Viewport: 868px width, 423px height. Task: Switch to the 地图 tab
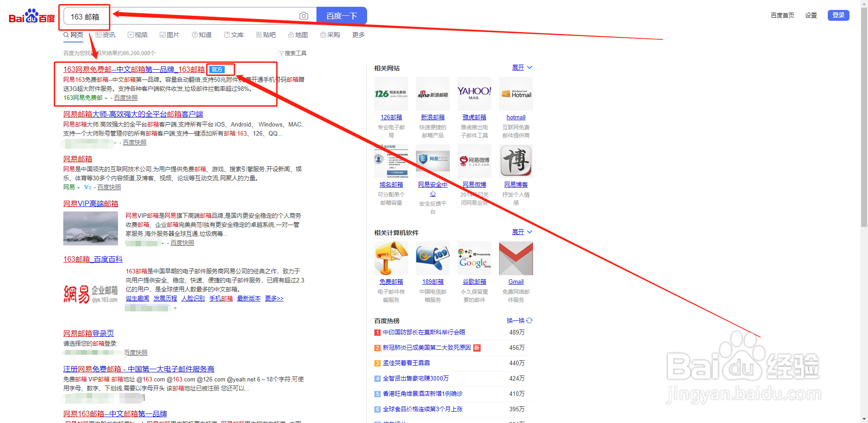pyautogui.click(x=298, y=35)
